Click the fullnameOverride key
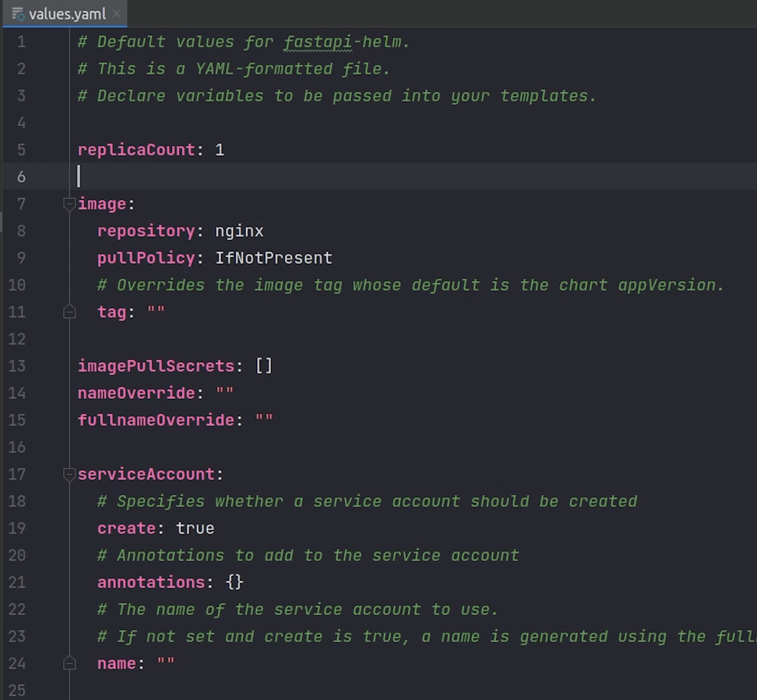Screen dimensions: 757x700 pyautogui.click(x=156, y=420)
